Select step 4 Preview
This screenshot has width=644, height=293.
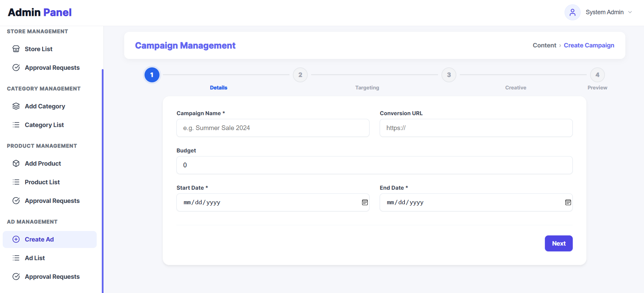tap(597, 75)
